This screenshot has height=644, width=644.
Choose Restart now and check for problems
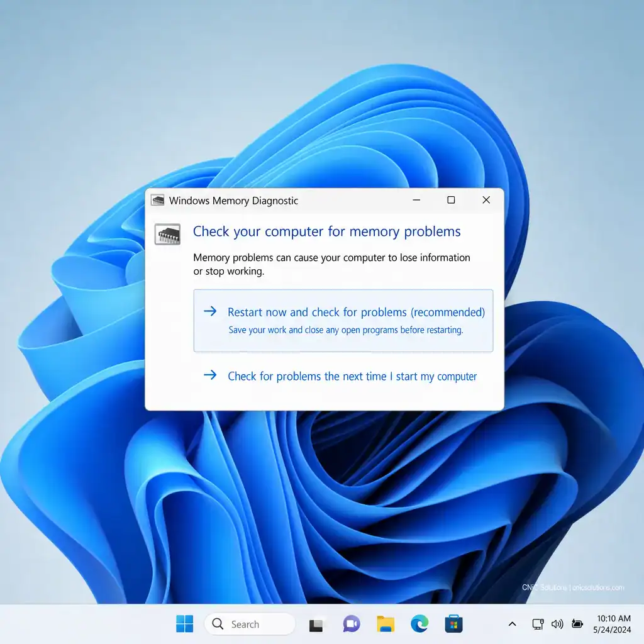coord(343,320)
